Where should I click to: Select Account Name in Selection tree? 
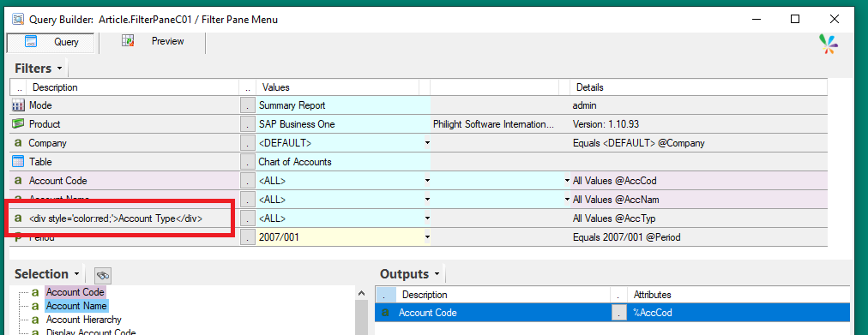76,305
